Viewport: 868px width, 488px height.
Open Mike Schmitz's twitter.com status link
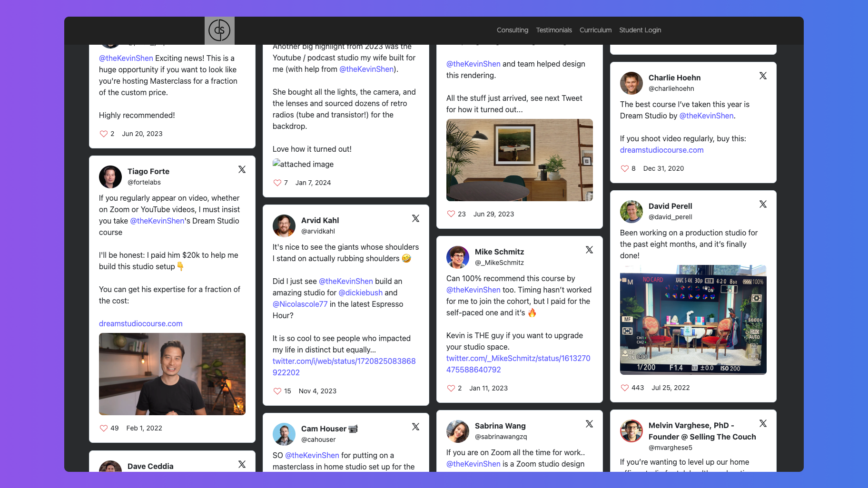tap(518, 364)
